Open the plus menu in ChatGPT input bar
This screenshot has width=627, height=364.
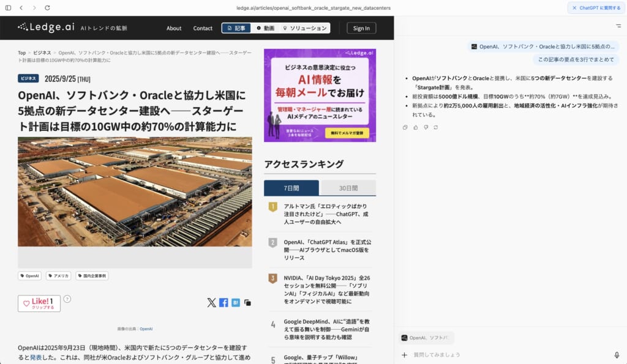404,355
